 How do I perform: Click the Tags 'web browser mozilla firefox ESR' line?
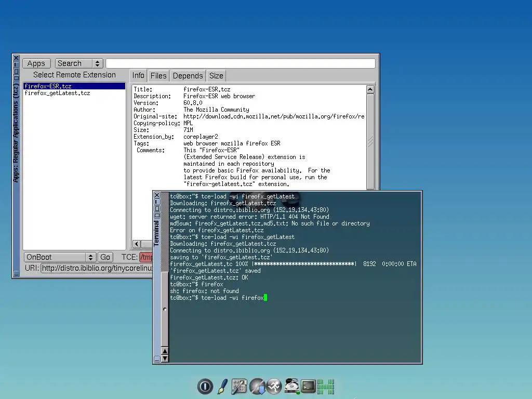coord(232,143)
